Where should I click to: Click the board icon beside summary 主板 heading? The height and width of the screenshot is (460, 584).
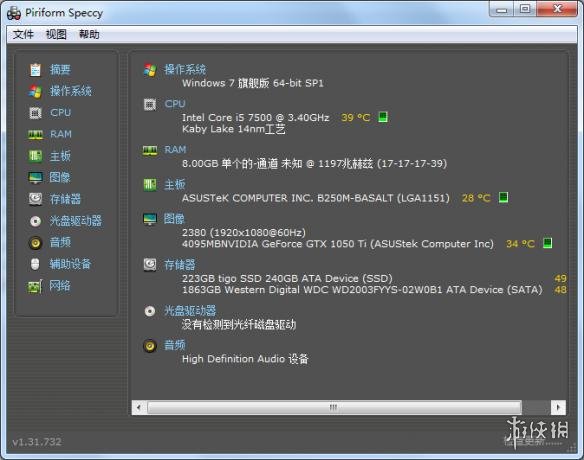point(150,185)
